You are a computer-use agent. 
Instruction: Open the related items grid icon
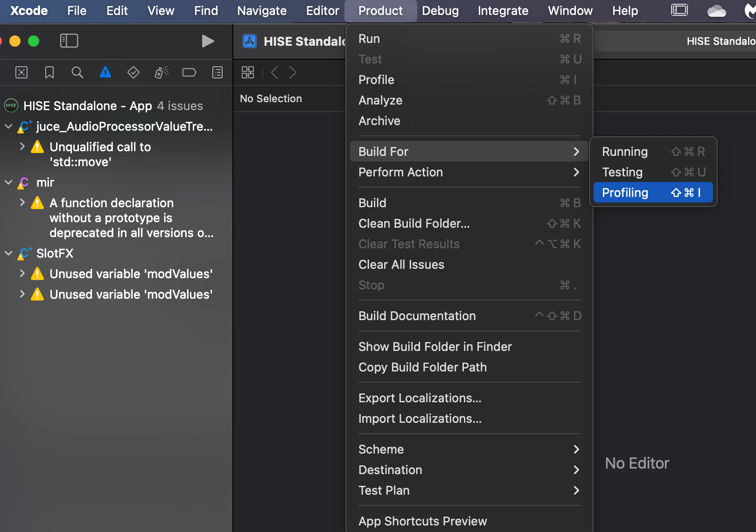pos(248,72)
